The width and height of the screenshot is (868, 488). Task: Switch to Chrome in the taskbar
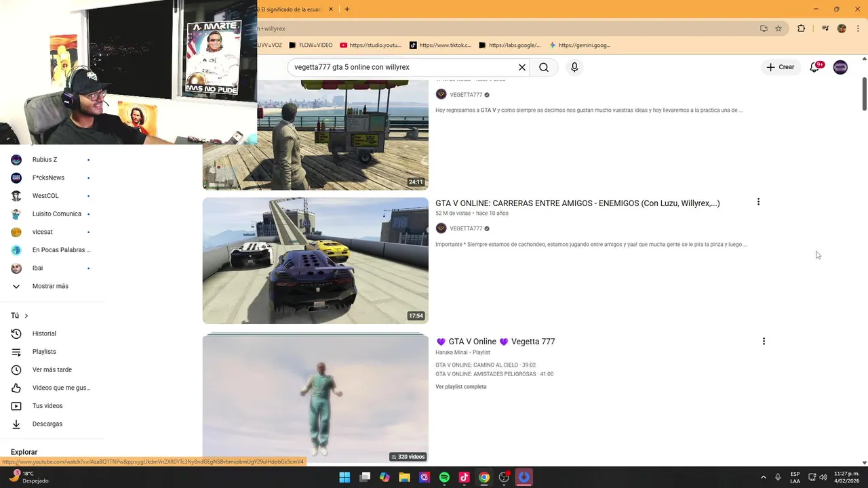click(x=484, y=477)
